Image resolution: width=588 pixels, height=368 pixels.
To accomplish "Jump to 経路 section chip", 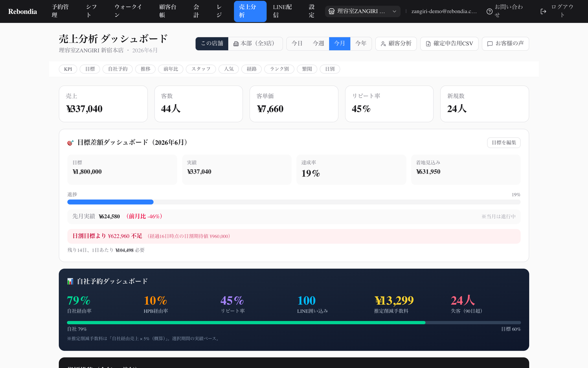I will [252, 69].
